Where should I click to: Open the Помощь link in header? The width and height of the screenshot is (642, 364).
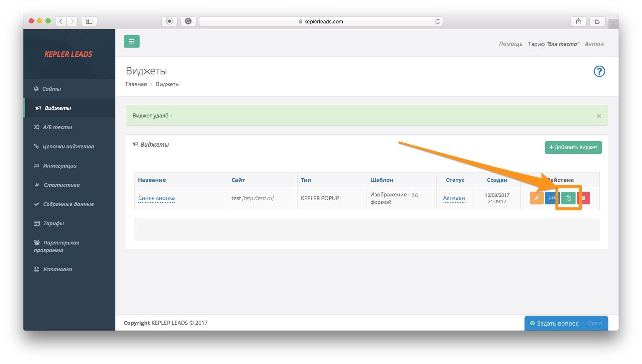(510, 44)
